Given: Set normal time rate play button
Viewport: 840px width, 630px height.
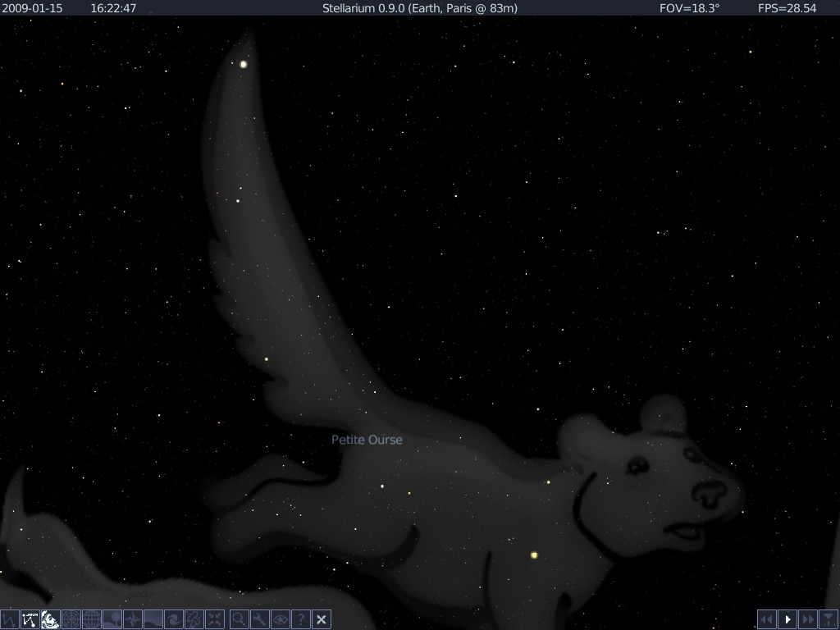Looking at the screenshot, I should [787, 620].
